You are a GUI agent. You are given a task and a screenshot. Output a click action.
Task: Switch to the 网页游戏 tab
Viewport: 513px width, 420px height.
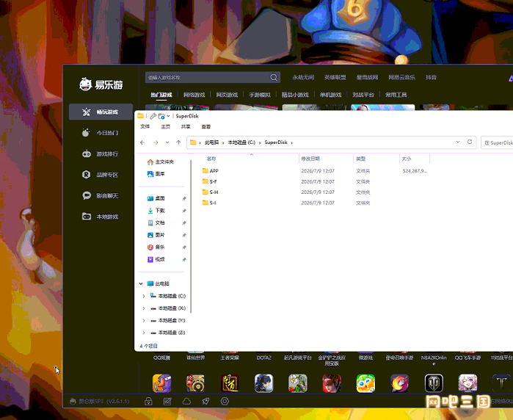coord(227,95)
